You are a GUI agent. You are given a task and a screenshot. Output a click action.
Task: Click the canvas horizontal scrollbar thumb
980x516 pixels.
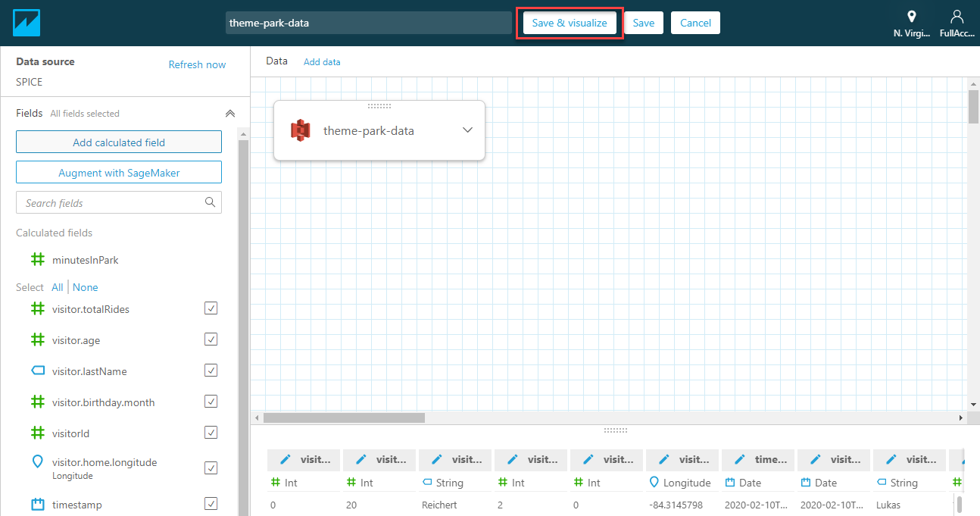(344, 417)
